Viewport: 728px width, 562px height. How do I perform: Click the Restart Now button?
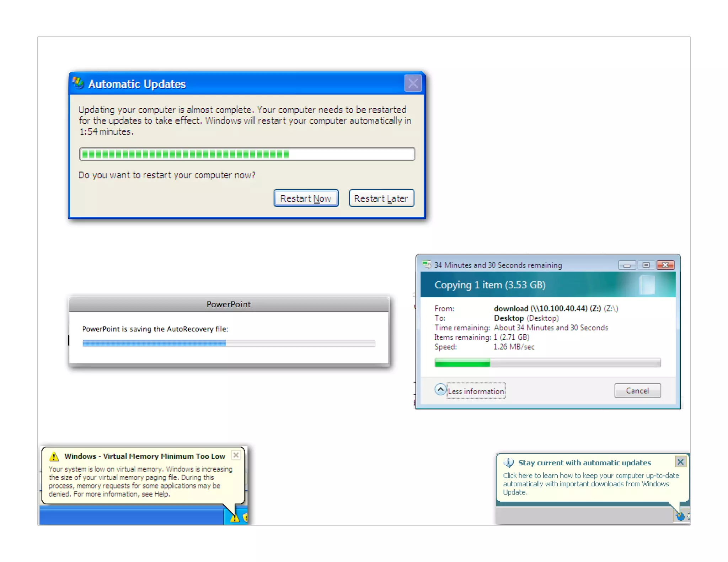(306, 198)
